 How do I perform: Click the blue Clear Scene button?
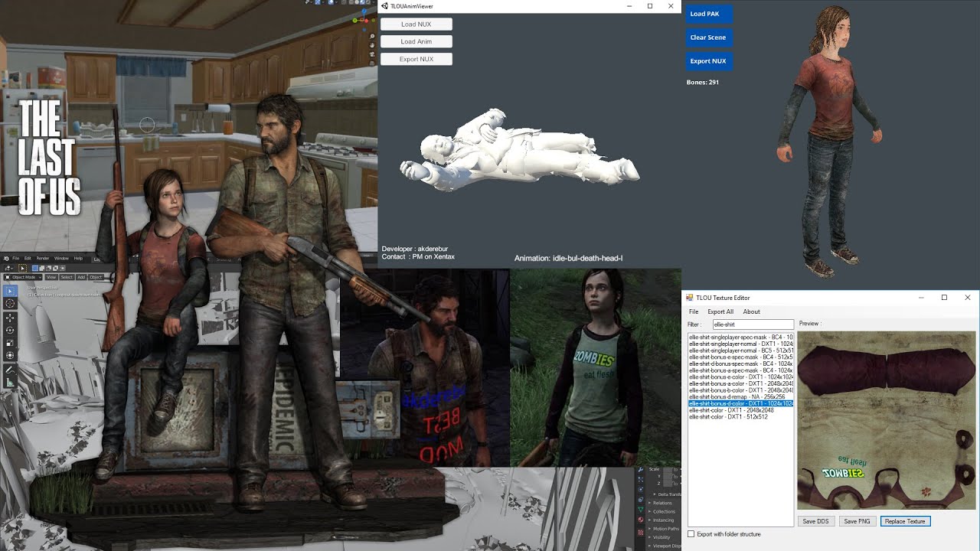point(708,37)
